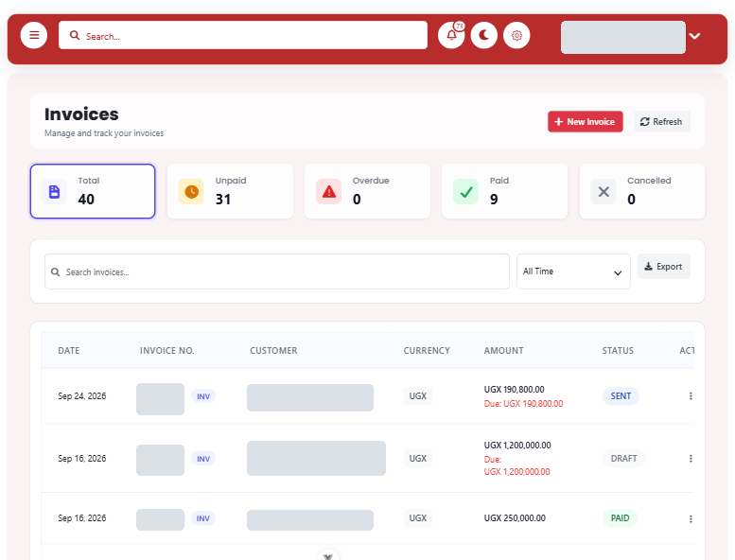Export the invoices
The image size is (735, 560).
click(x=664, y=267)
